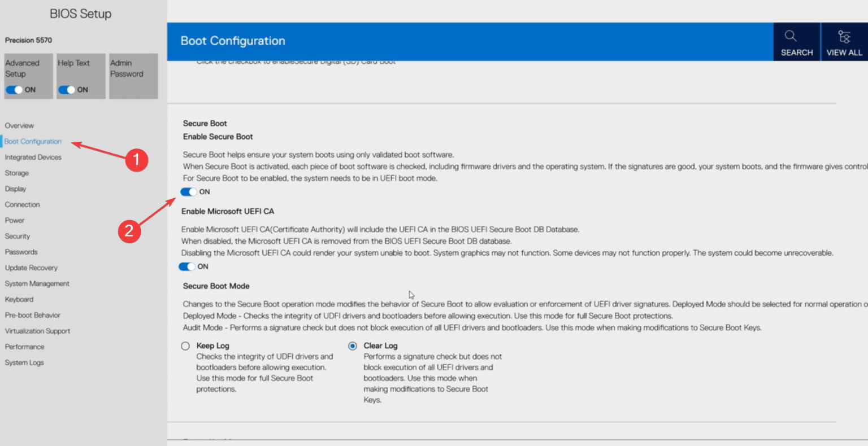Disable the Microsoft UEFI CA toggle
Screen dimensions: 868x446
188,266
